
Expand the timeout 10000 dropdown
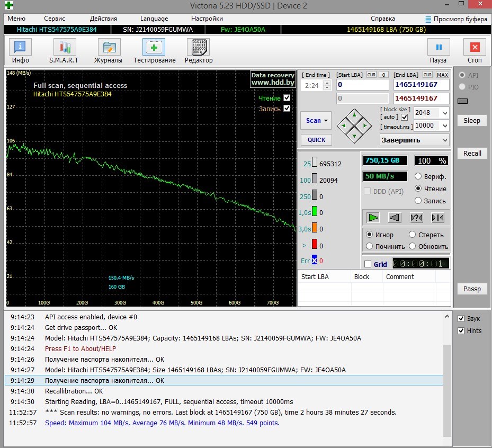click(444, 126)
